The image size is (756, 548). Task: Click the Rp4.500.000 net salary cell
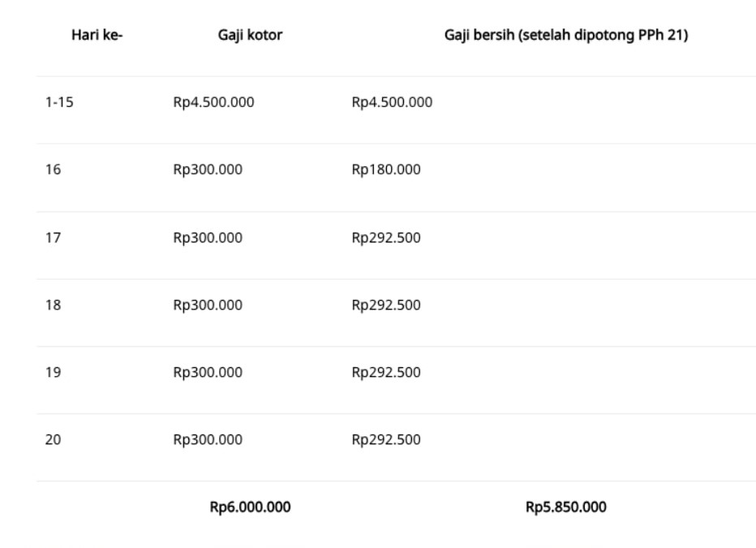tap(392, 102)
